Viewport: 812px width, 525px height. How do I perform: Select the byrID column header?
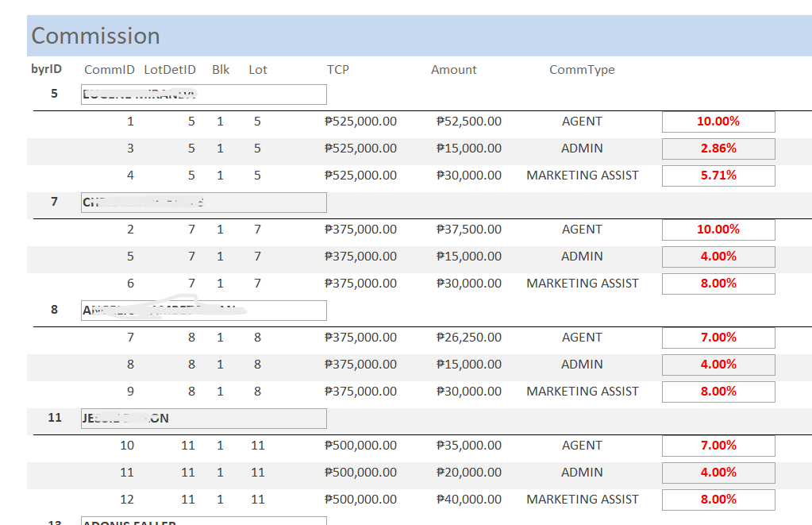(46, 69)
